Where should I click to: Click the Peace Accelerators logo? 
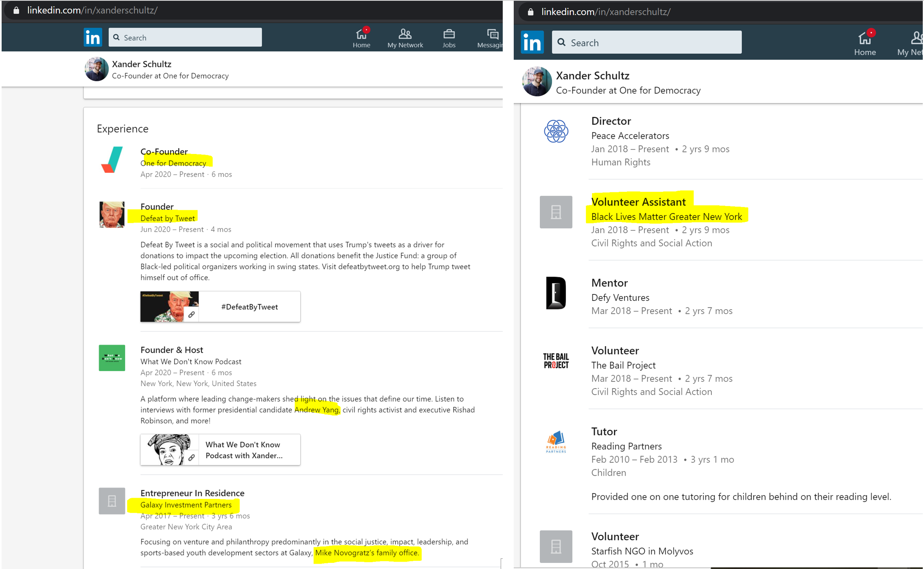pyautogui.click(x=556, y=131)
